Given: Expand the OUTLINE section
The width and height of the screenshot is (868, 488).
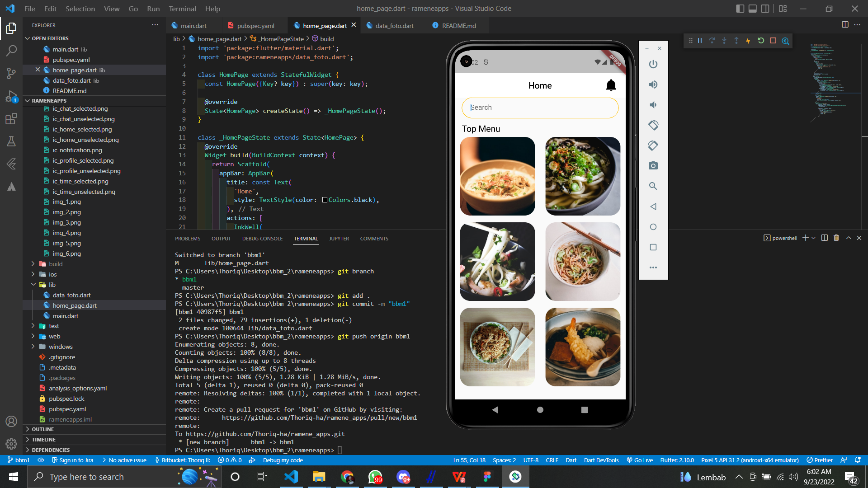Looking at the screenshot, I should coord(42,429).
